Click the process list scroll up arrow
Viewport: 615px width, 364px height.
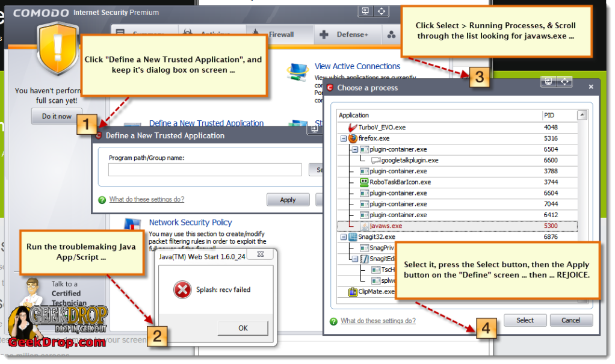tap(583, 116)
